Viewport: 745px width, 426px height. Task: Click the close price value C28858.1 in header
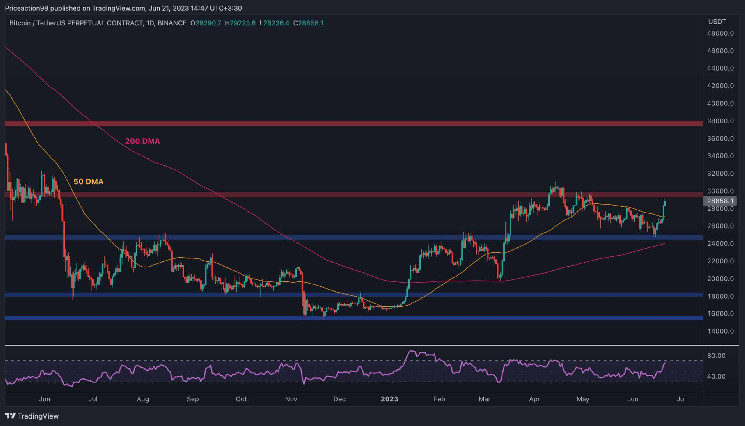[308, 23]
